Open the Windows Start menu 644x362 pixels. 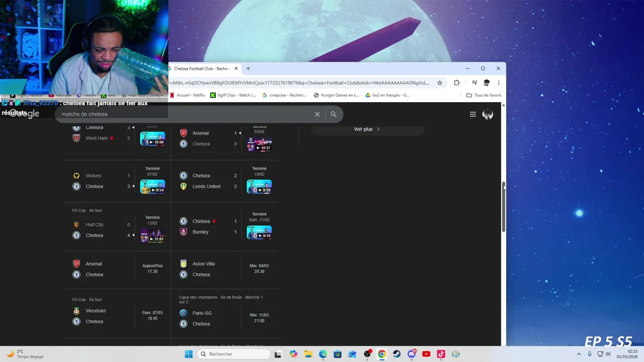pyautogui.click(x=189, y=354)
